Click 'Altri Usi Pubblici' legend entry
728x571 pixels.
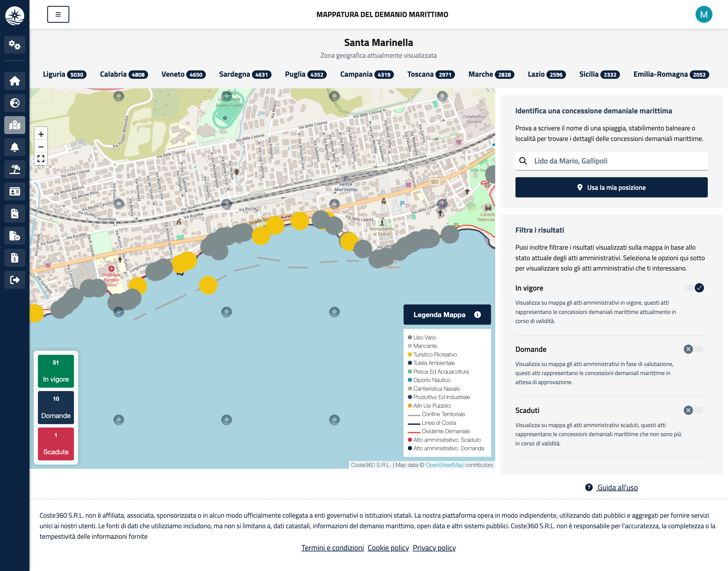[x=429, y=406]
